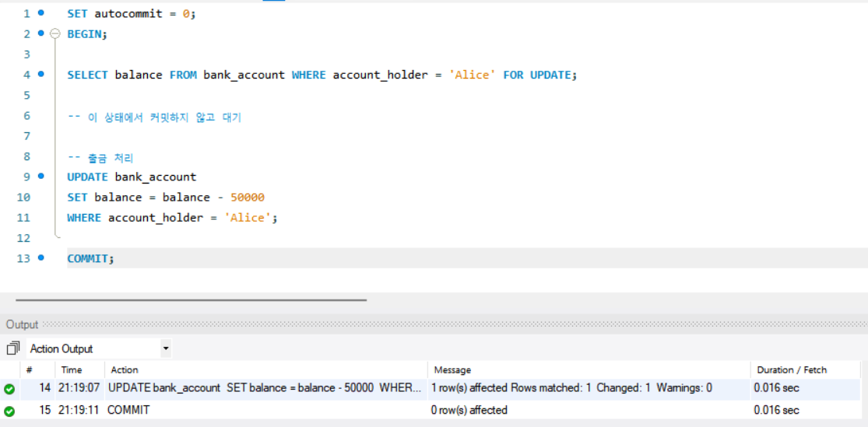
Task: Click the statement marker dot on line 4
Action: 40,74
